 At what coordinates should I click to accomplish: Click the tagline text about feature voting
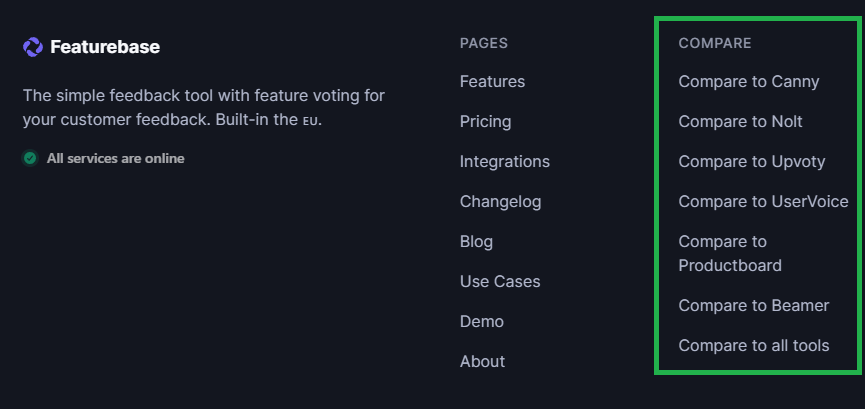(x=203, y=107)
